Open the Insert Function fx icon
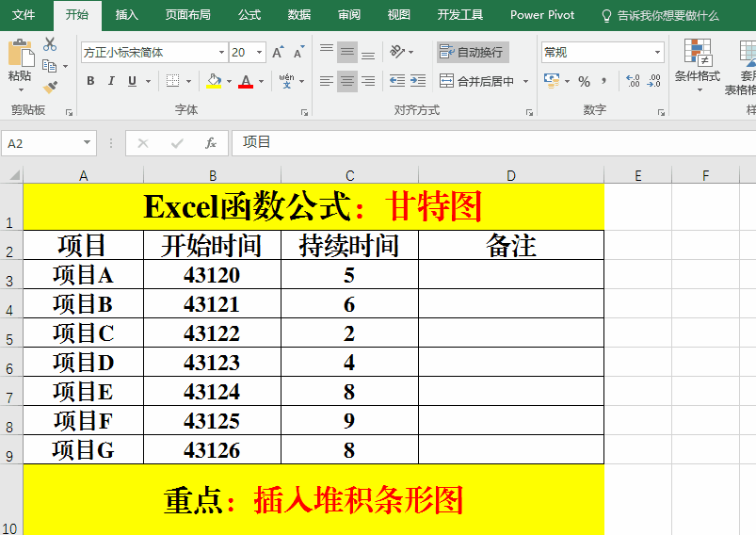 tap(211, 143)
